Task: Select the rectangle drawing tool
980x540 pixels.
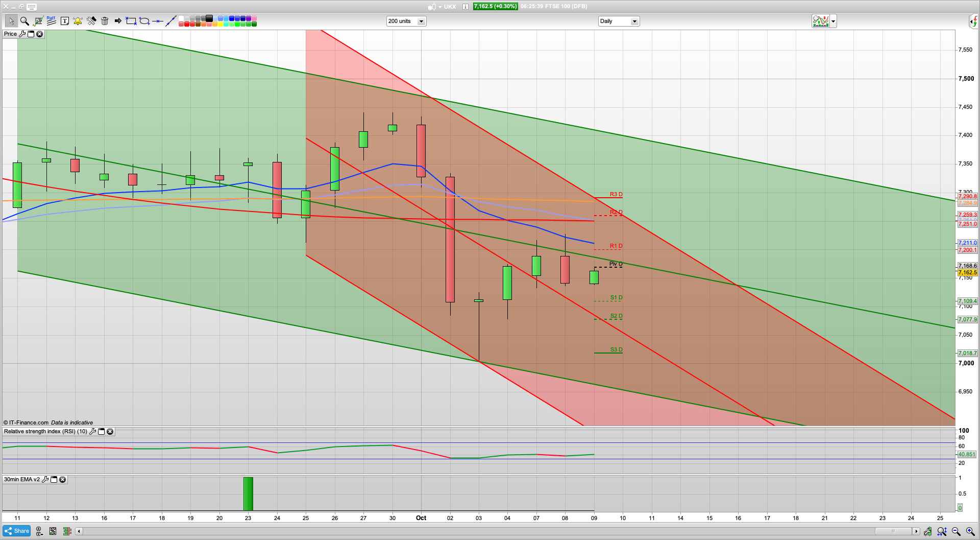Action: click(x=131, y=21)
